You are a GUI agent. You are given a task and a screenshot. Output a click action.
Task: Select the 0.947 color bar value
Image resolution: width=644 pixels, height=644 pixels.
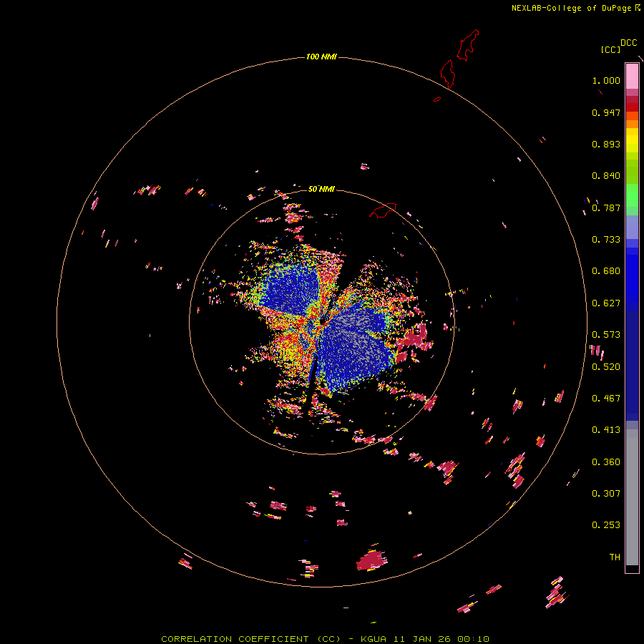coord(606,112)
